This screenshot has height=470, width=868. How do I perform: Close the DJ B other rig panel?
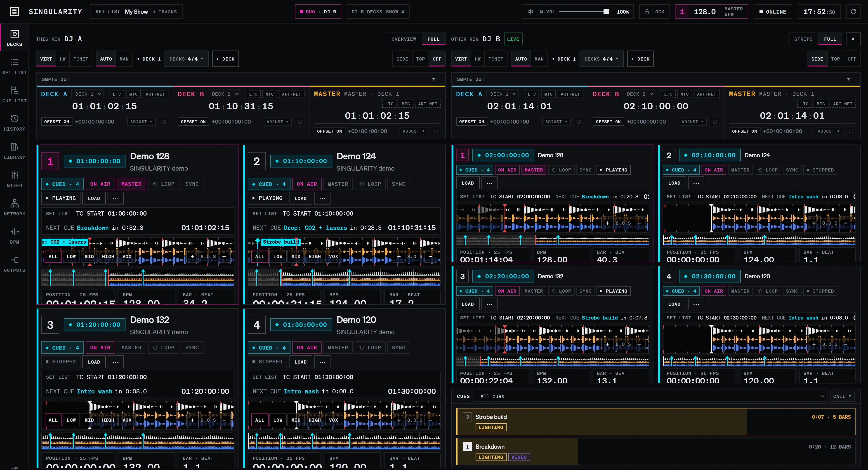click(x=853, y=39)
